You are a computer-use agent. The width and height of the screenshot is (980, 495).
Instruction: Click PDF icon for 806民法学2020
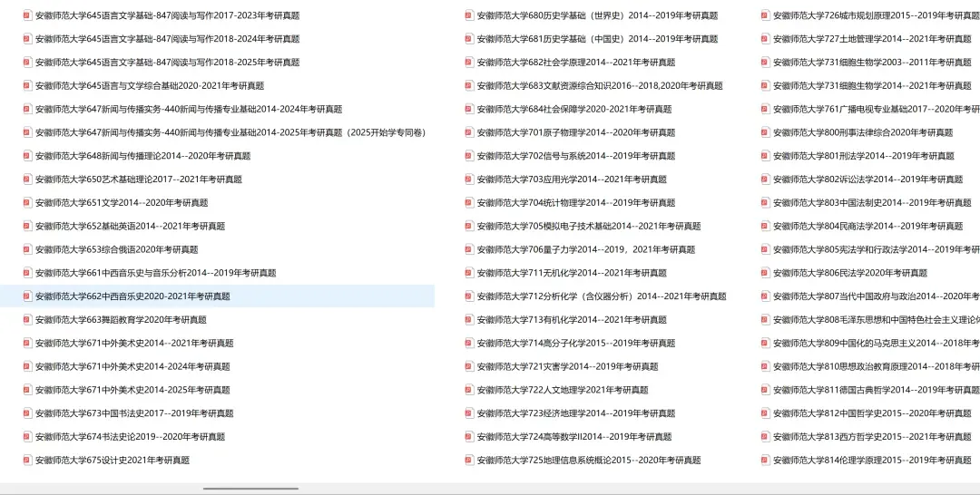point(766,273)
